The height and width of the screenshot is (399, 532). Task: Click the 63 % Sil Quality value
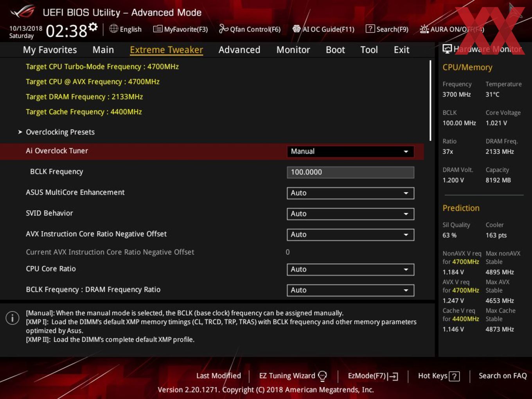(x=449, y=235)
